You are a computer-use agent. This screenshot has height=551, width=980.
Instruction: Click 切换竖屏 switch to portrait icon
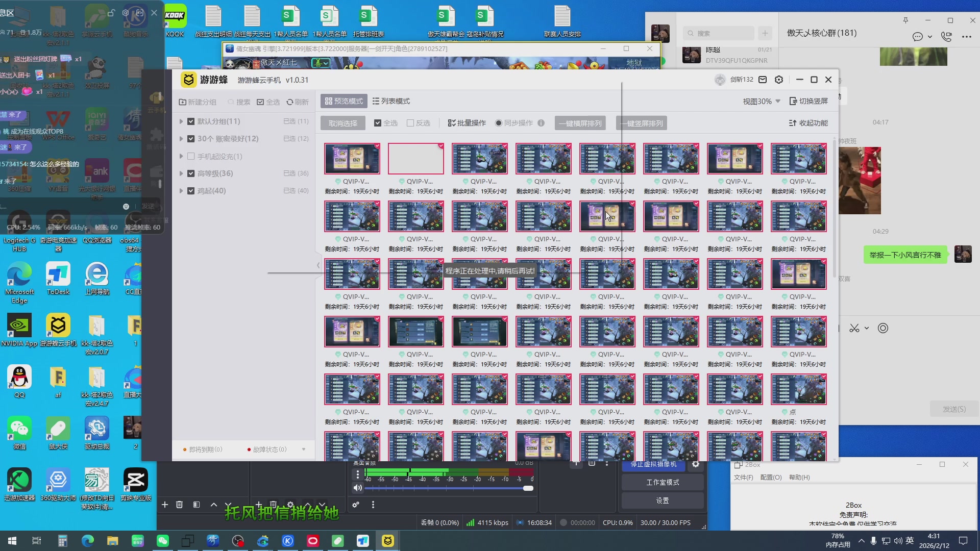(x=793, y=101)
